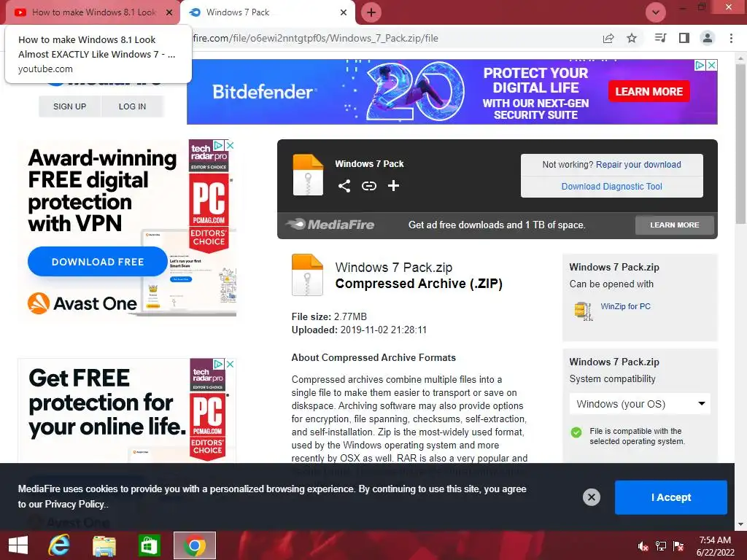Click 'File size: 2.77MB' text
This screenshot has height=560, width=747.
(329, 316)
